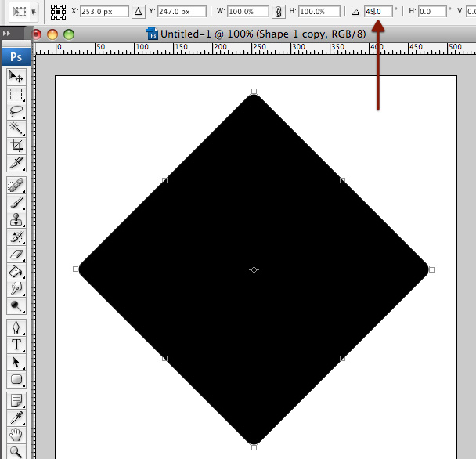Screen dimensions: 476x459
Task: Select the Horizontal Type tool
Action: click(16, 345)
